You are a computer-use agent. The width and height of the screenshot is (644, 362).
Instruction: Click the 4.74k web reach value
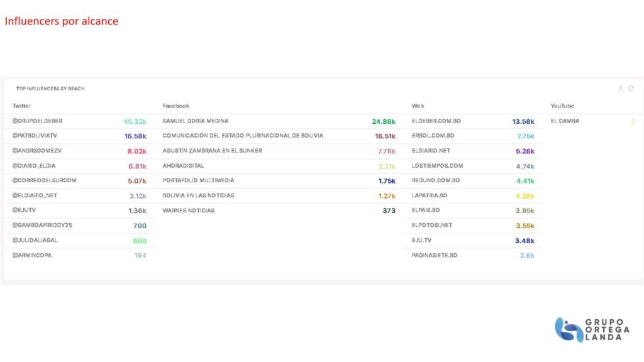[x=525, y=166]
